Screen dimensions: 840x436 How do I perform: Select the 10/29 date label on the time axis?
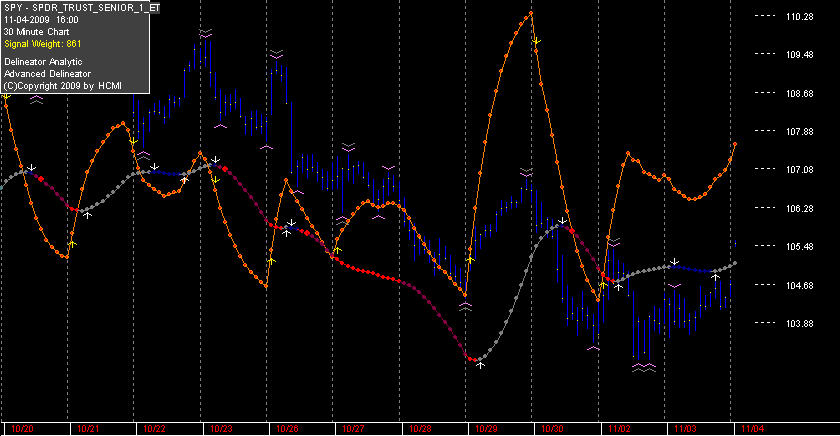click(x=486, y=429)
